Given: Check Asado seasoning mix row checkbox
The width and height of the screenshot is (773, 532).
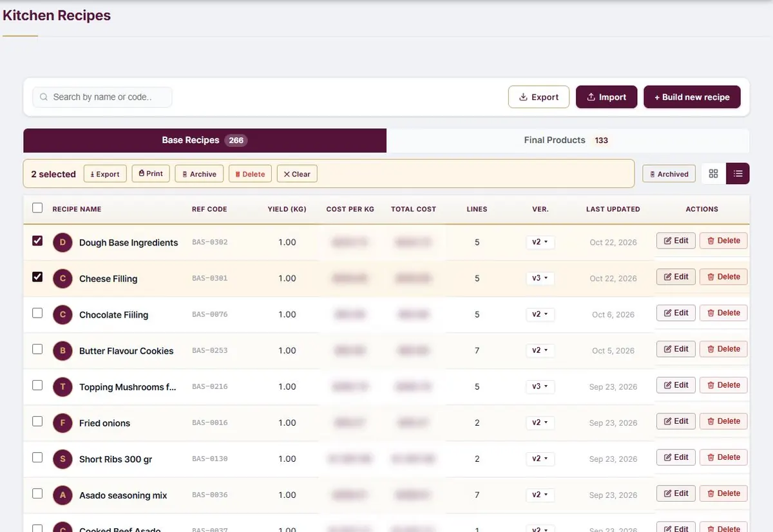Looking at the screenshot, I should click(x=37, y=493).
